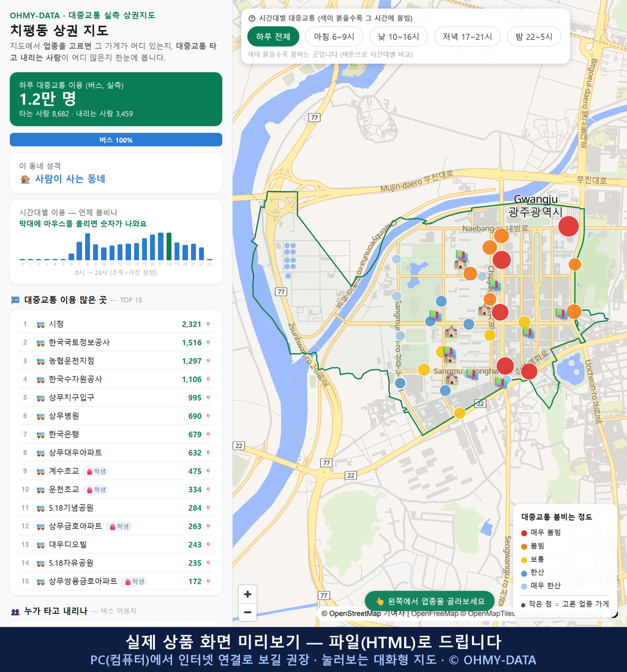The image size is (627, 672).
Task: Click the pin icon in 상무쌍용금호아파트 row
Action: 208,581
